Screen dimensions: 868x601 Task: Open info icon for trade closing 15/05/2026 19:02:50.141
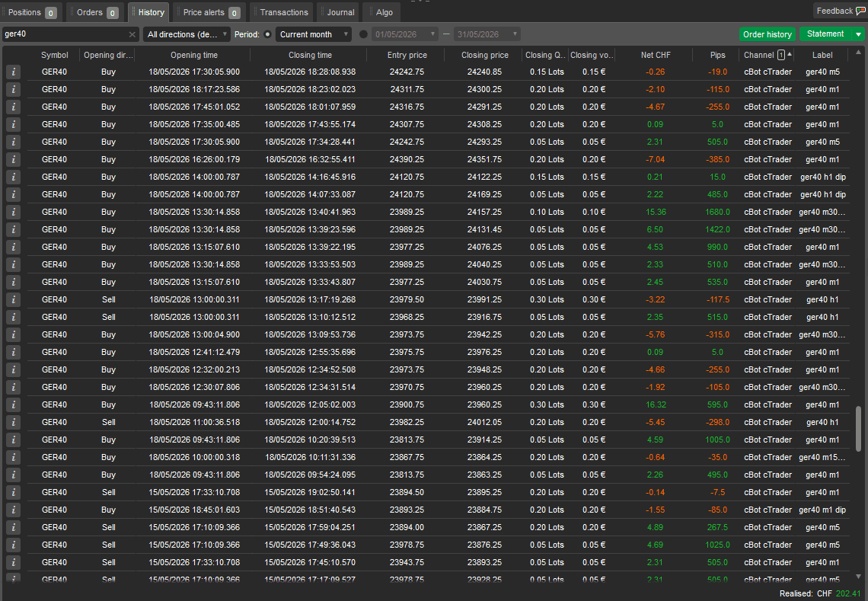point(13,492)
